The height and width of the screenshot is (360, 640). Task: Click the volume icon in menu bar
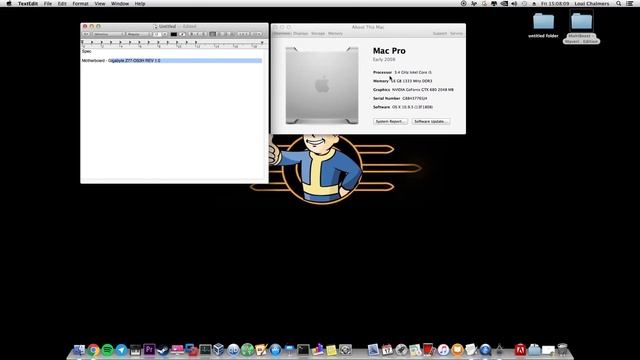click(514, 3)
